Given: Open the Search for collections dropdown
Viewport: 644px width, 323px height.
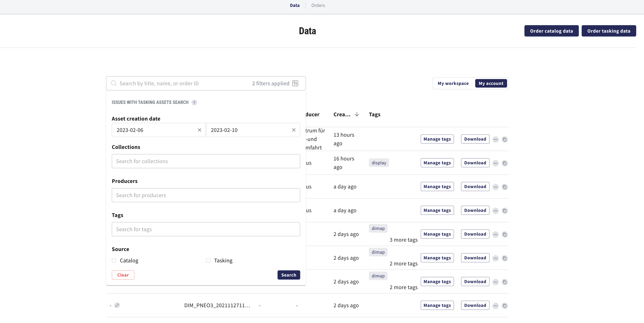Looking at the screenshot, I should coord(206,161).
